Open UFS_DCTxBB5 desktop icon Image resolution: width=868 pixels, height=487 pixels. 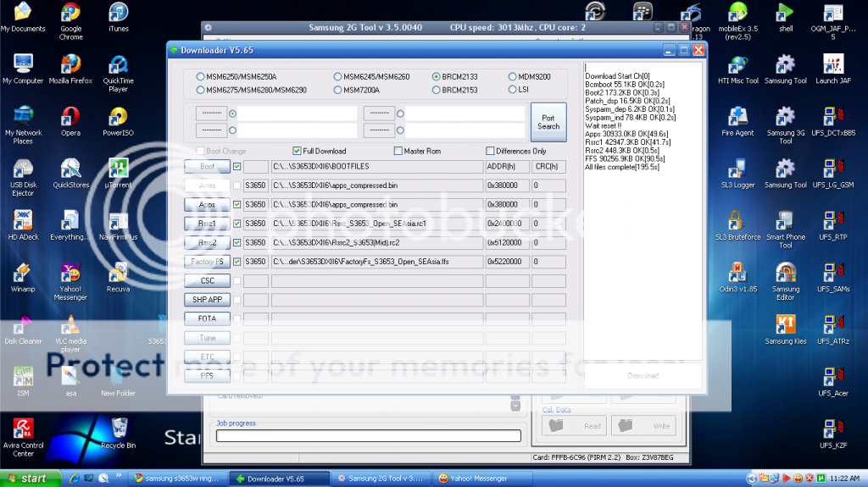pos(833,121)
